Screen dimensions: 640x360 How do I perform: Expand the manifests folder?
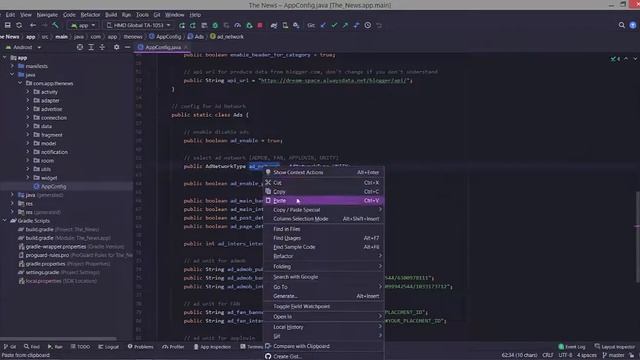click(x=12, y=66)
